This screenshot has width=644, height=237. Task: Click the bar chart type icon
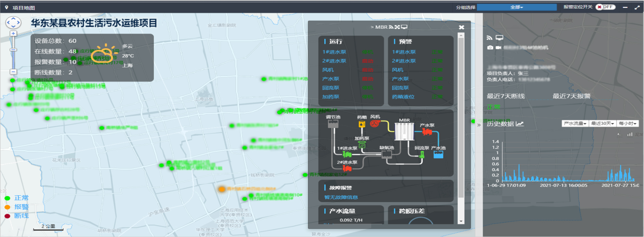(630, 134)
